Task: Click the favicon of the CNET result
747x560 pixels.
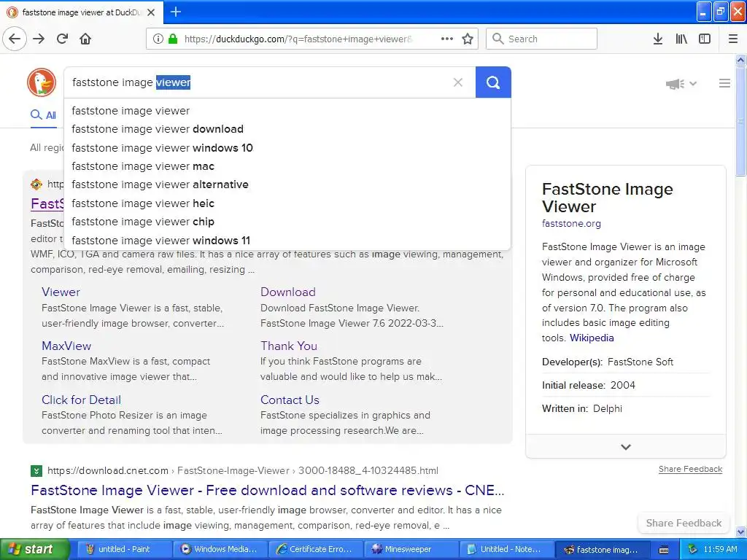Action: 36,471
